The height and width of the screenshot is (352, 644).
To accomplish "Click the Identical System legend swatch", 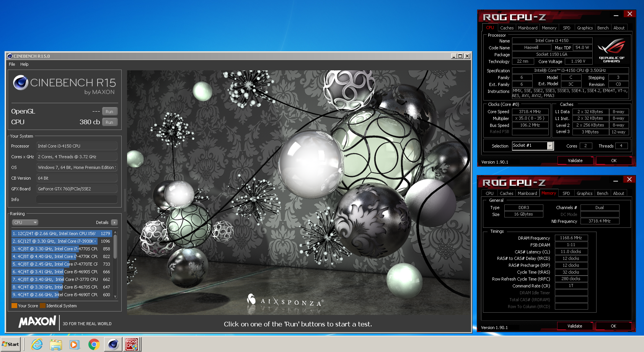I will [42, 306].
